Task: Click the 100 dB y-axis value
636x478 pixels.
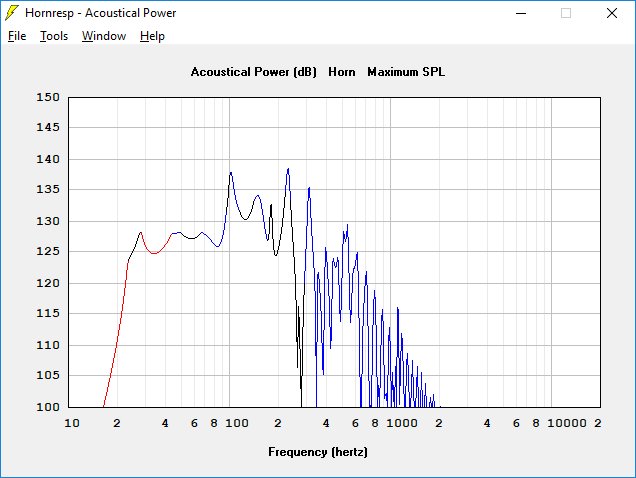Action: (x=48, y=407)
